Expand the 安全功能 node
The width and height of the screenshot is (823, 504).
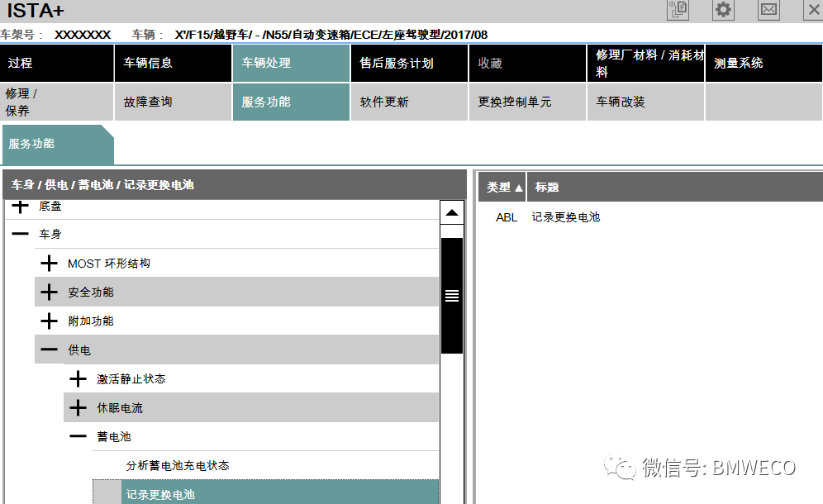(49, 292)
